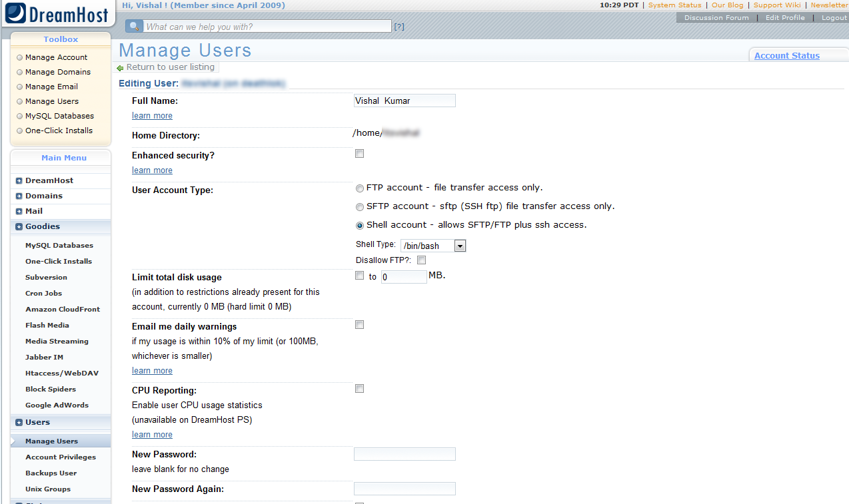Click the Edit Profile link
The image size is (849, 504).
pyautogui.click(x=785, y=18)
